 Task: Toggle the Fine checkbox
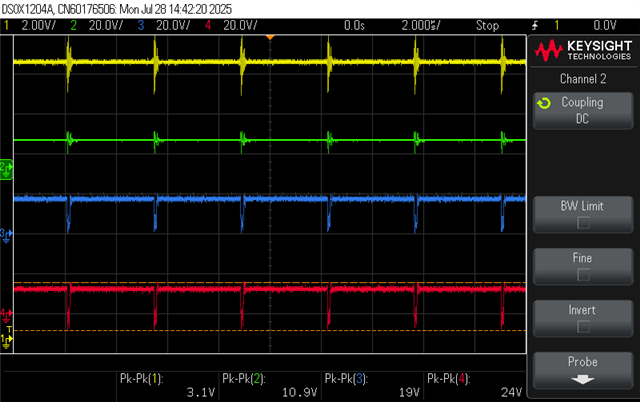point(583,275)
